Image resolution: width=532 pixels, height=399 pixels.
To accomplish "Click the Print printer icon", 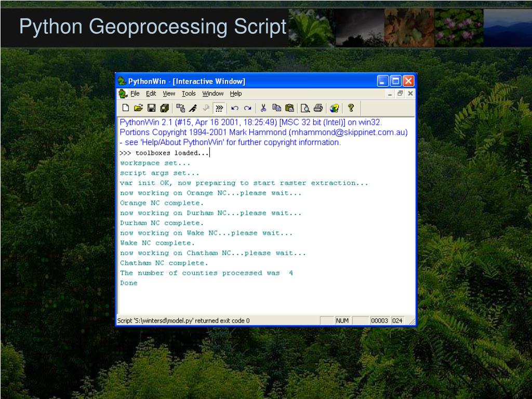I will pyautogui.click(x=318, y=108).
